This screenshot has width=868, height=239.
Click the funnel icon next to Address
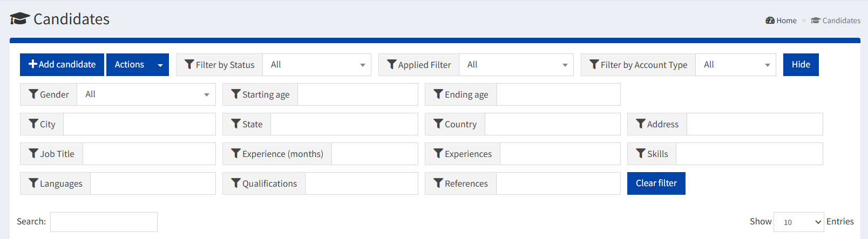click(x=641, y=124)
